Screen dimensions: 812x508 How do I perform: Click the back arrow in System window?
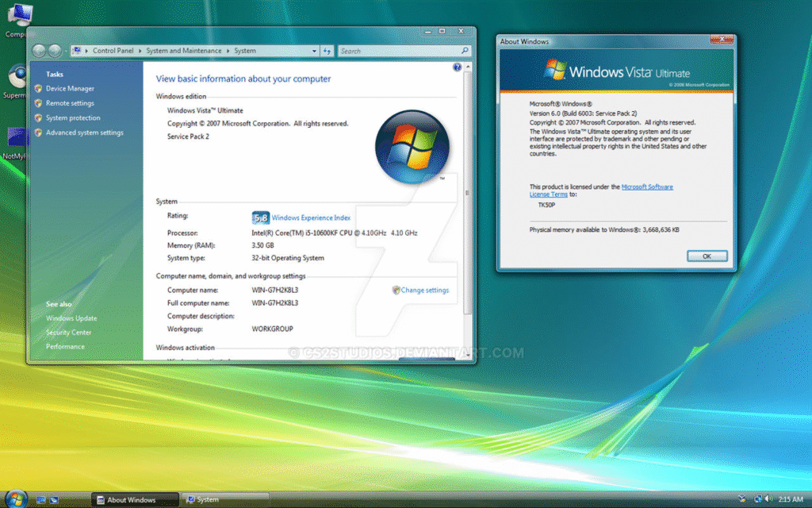tap(38, 51)
